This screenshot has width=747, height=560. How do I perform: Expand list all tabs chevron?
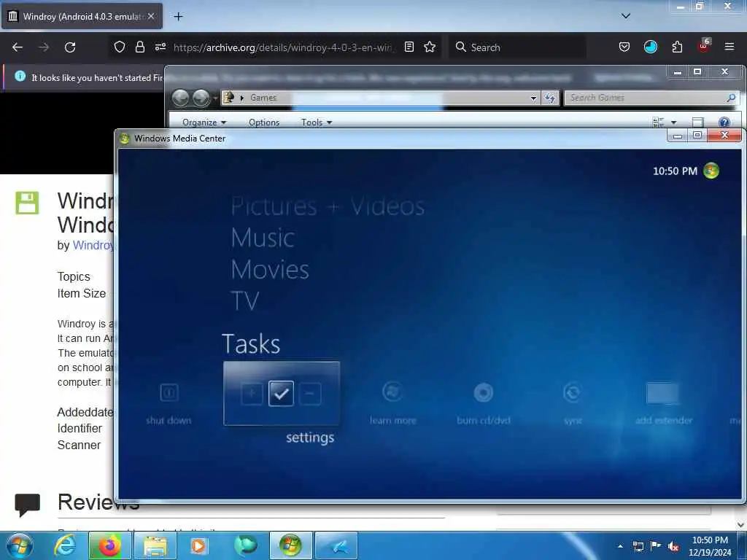pyautogui.click(x=626, y=16)
